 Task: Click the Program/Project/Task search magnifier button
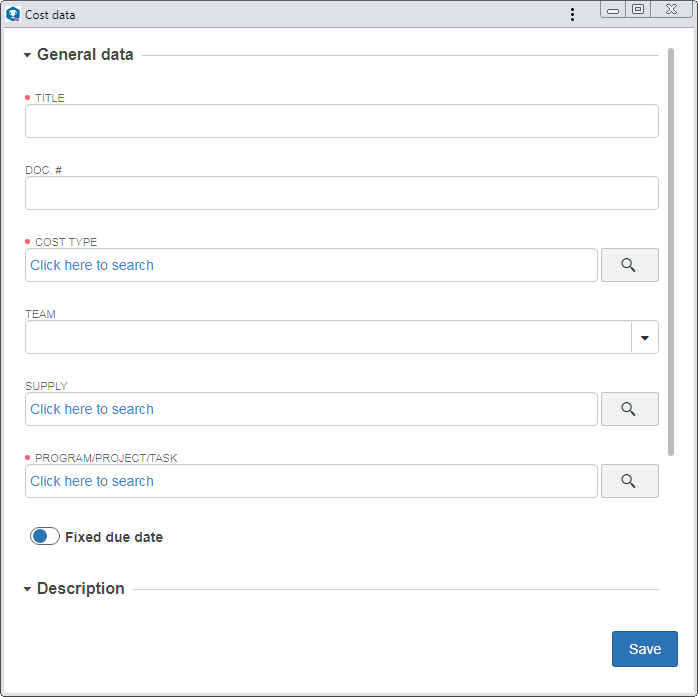[x=629, y=481]
